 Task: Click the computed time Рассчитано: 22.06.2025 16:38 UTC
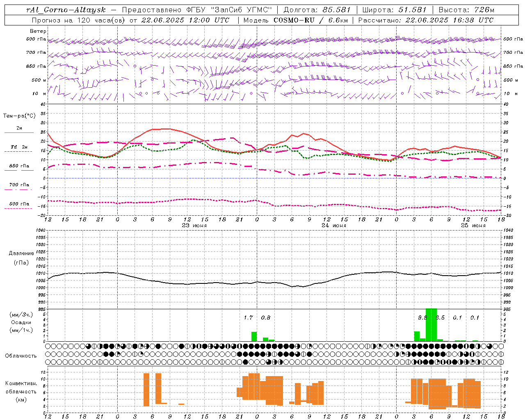426,20
